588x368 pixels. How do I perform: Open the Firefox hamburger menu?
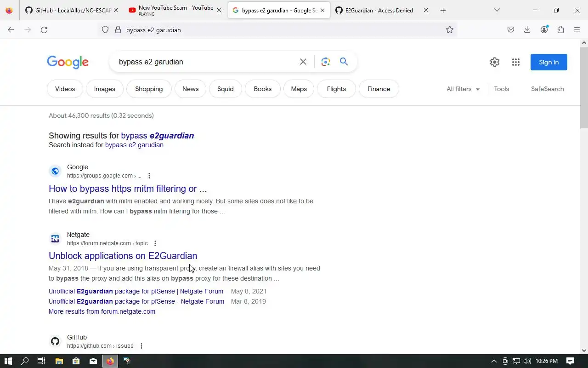pos(577,30)
